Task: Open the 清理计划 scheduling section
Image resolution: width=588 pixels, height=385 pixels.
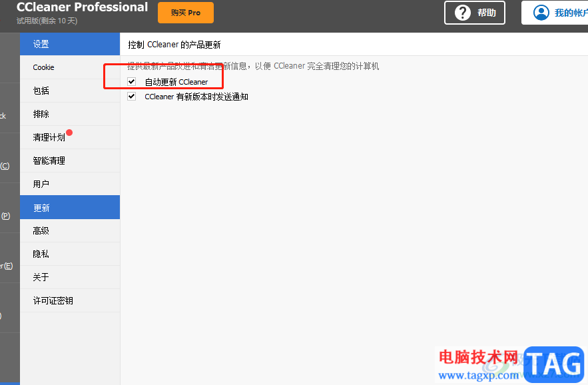Action: 70,137
